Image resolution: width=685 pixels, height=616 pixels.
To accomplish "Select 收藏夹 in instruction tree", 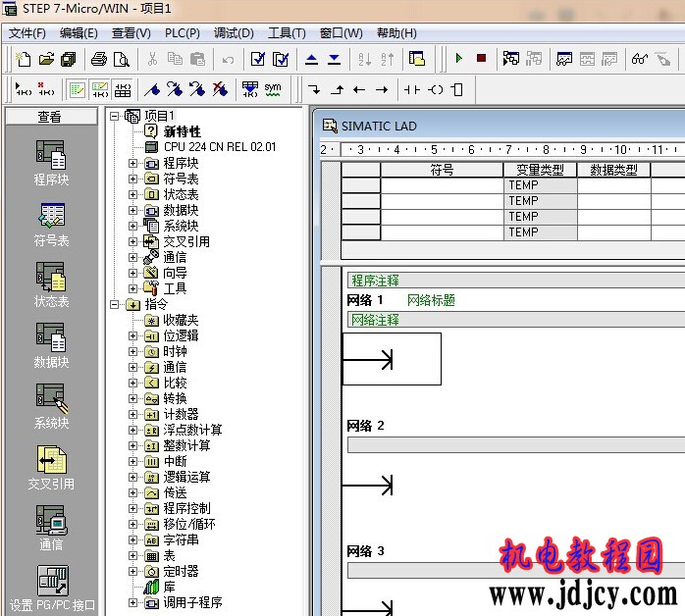I will 181,321.
